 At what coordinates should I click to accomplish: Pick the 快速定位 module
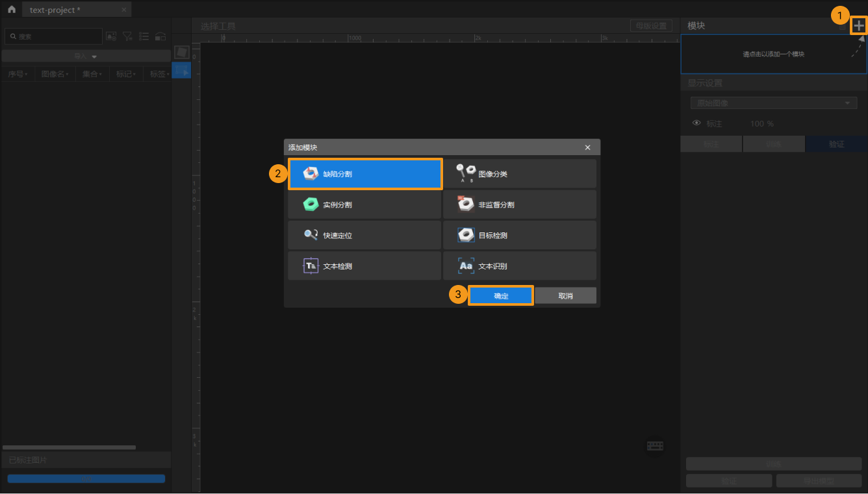365,235
